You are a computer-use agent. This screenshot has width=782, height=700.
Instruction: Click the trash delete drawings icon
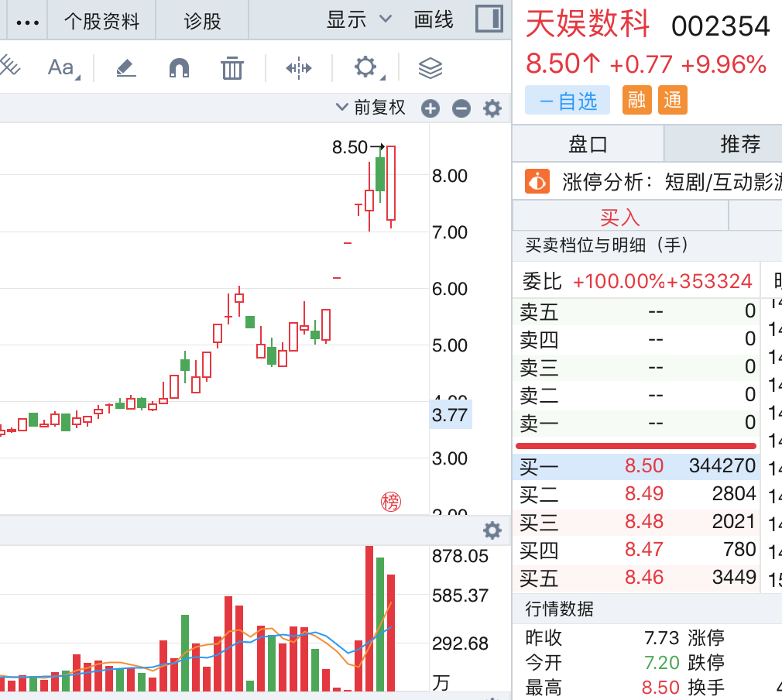pos(232,68)
